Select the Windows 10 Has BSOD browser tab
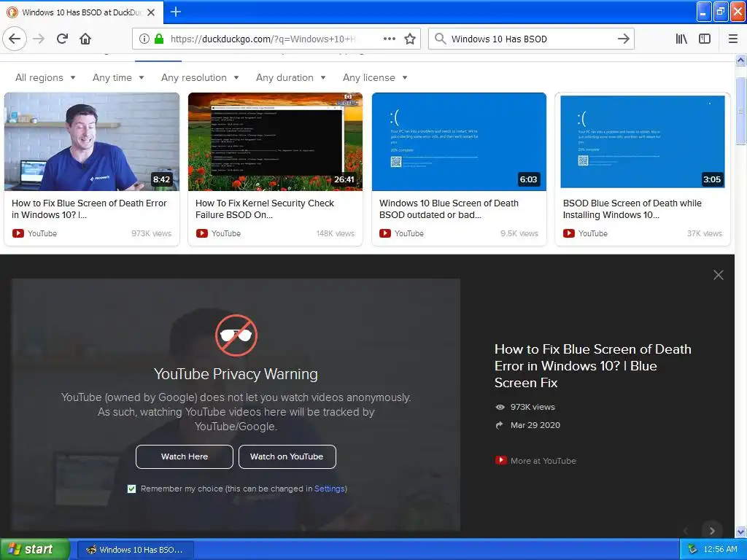The image size is (747, 560). [x=82, y=12]
